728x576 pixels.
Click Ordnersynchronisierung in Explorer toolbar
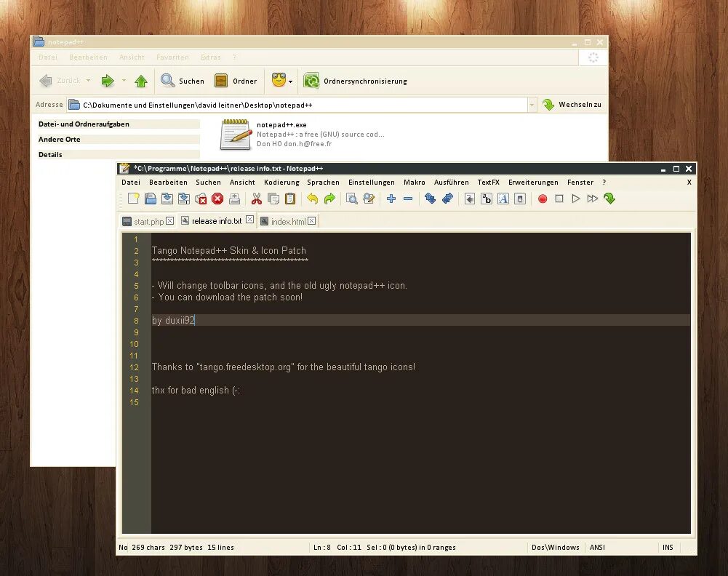tap(355, 81)
